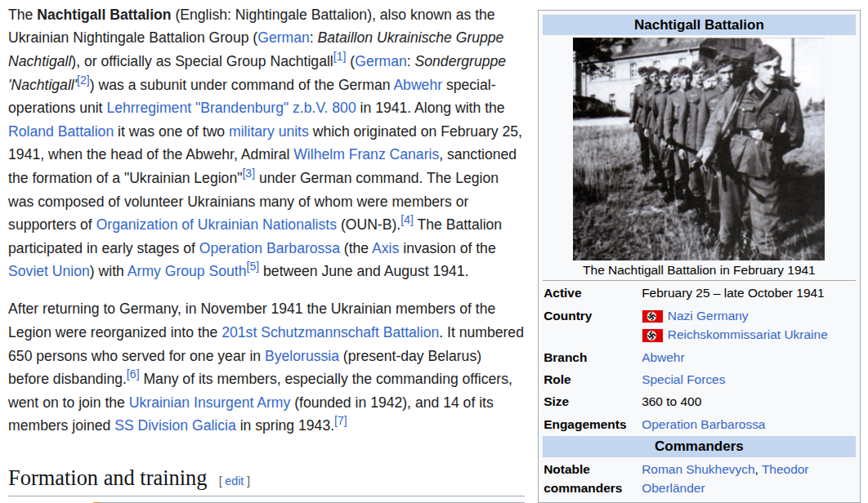Click the "Commanders" infobox header
Viewport: 868px width, 503px height.
point(699,446)
